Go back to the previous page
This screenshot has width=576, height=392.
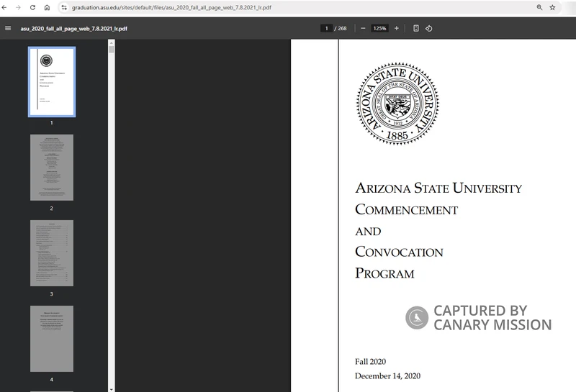[4, 7]
